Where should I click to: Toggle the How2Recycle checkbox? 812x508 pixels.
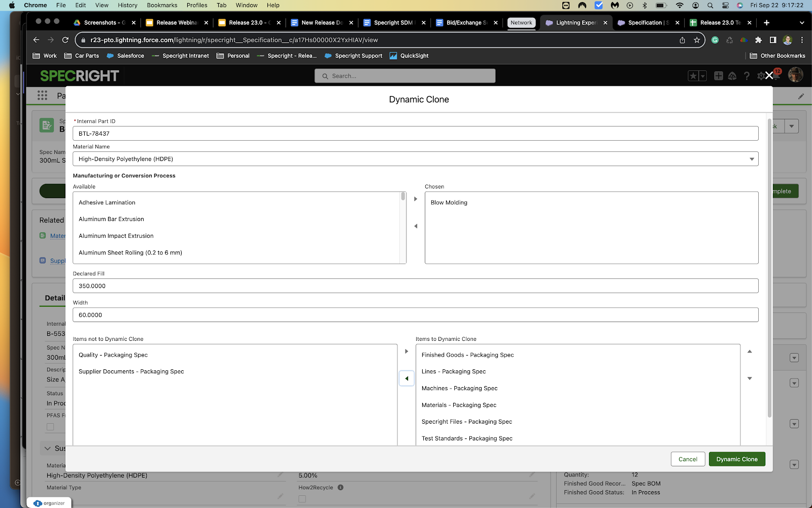click(x=302, y=499)
